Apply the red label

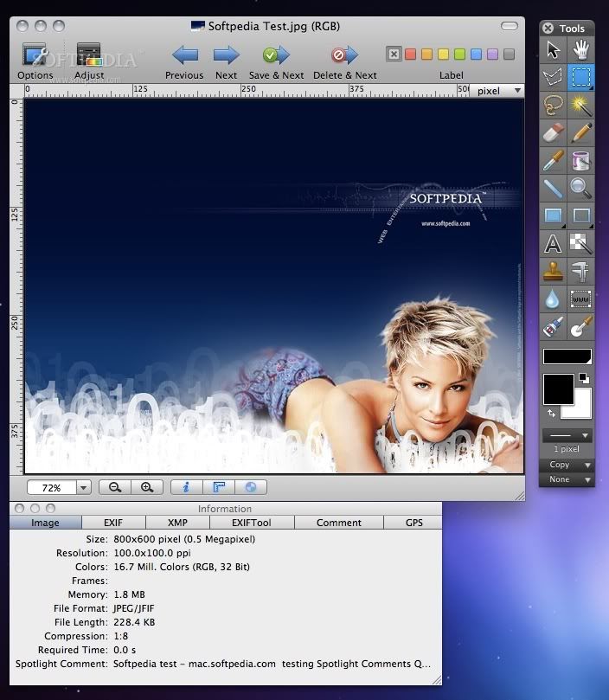coord(410,55)
